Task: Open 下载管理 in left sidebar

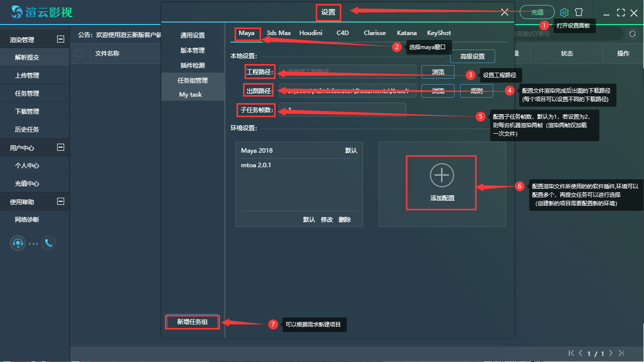Action: tap(35, 112)
